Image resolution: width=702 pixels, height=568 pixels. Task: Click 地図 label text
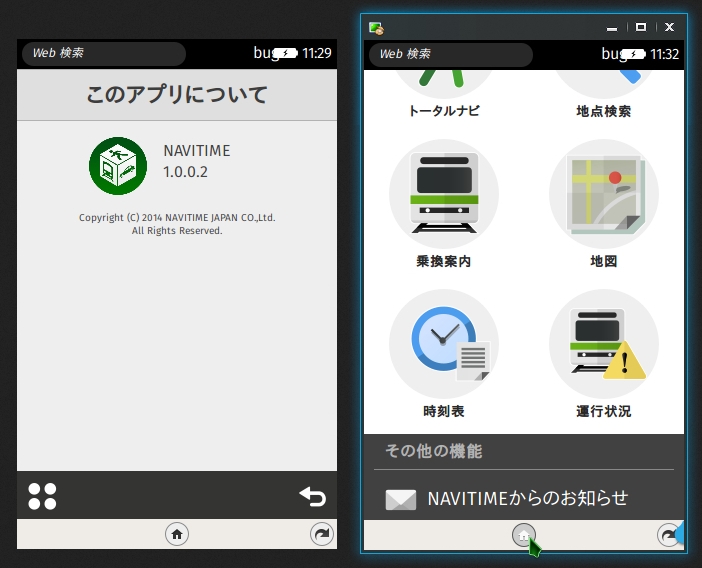tap(604, 261)
